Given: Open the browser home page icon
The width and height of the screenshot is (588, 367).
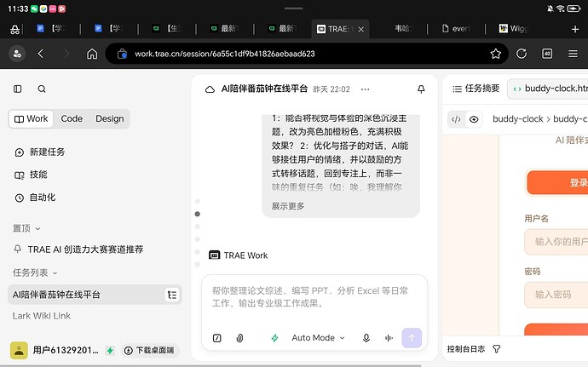Looking at the screenshot, I should [x=92, y=54].
